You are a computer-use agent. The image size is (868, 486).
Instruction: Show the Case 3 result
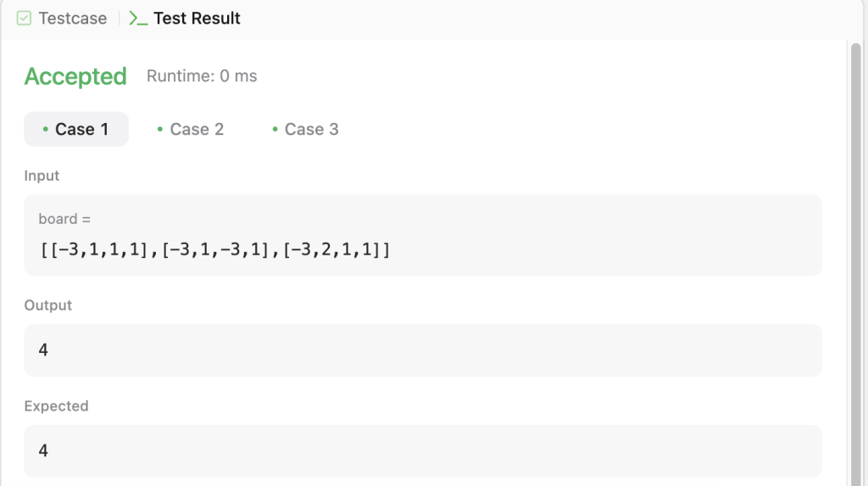(305, 129)
